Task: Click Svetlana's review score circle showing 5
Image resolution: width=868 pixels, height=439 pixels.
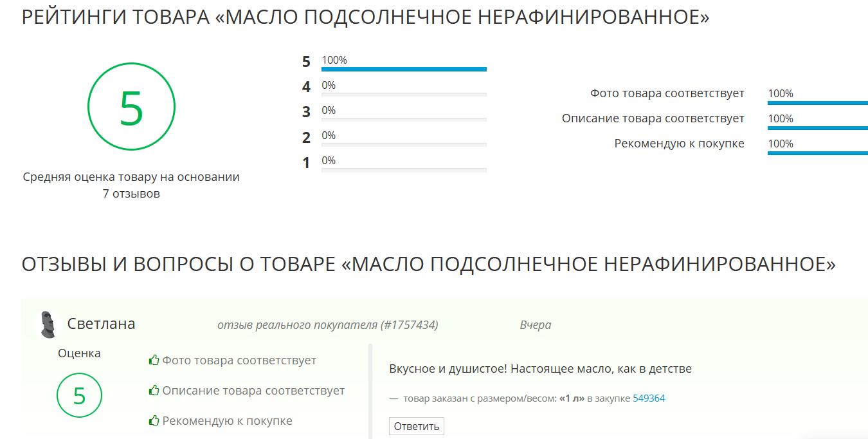Action: pyautogui.click(x=79, y=395)
